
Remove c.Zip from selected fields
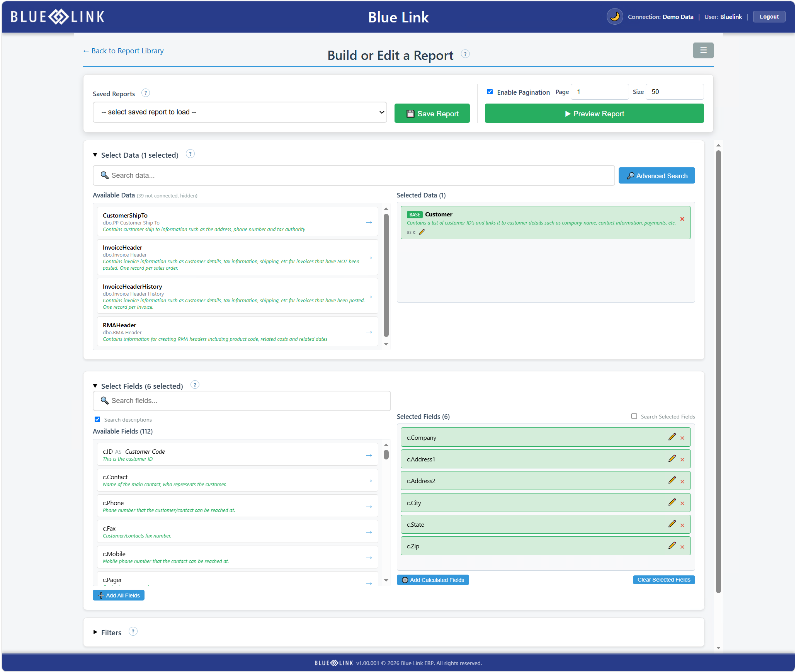coord(682,547)
